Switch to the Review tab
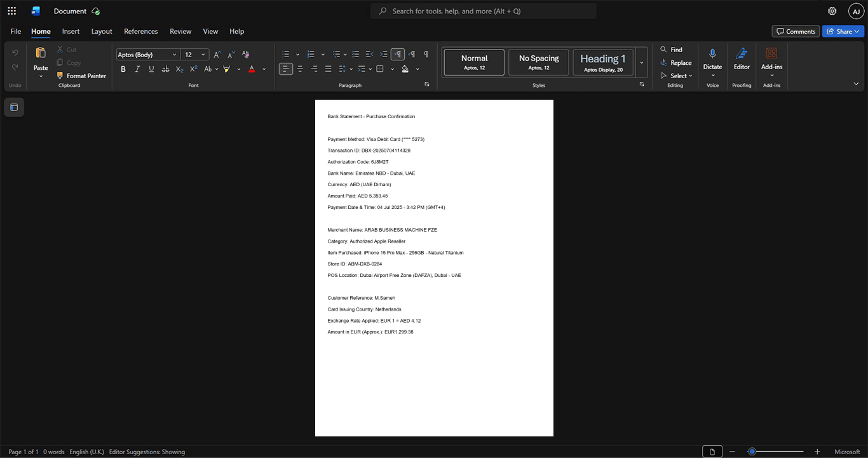The width and height of the screenshot is (868, 458). pyautogui.click(x=180, y=31)
